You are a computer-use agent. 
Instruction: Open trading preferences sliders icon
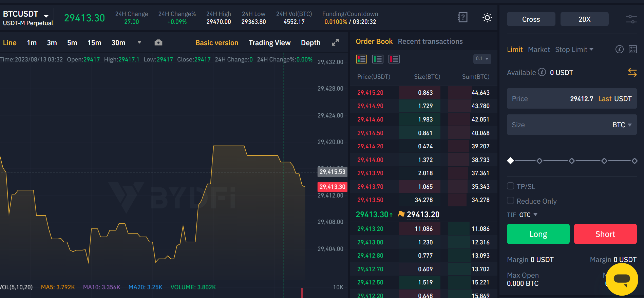631,19
